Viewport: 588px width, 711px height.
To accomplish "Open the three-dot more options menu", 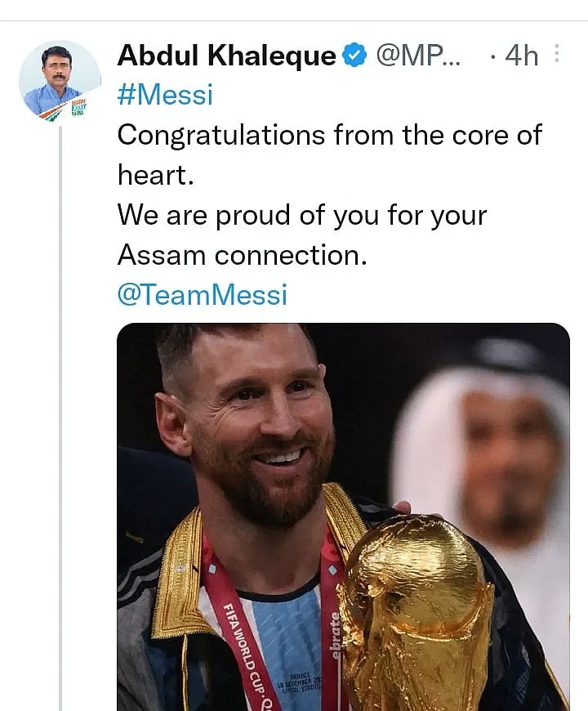I will point(557,55).
